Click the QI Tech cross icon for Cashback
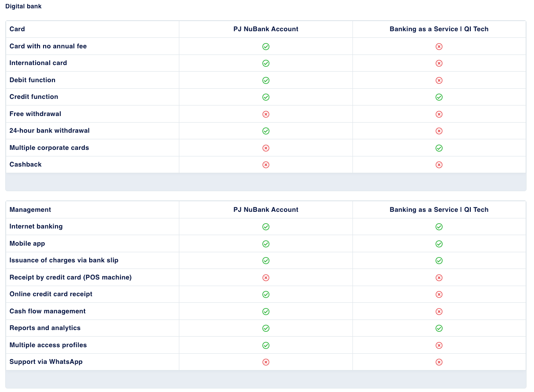 click(439, 165)
